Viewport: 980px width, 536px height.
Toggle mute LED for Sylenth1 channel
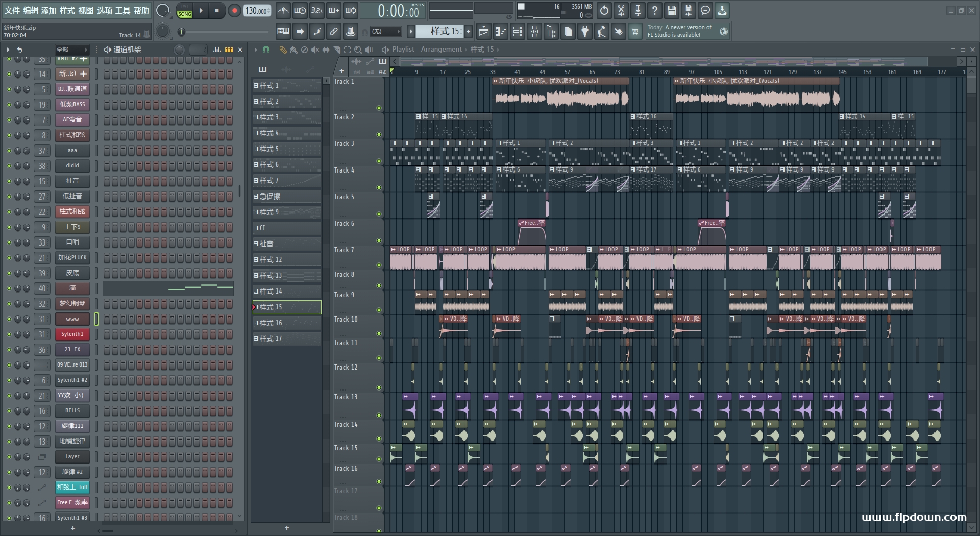pyautogui.click(x=9, y=334)
